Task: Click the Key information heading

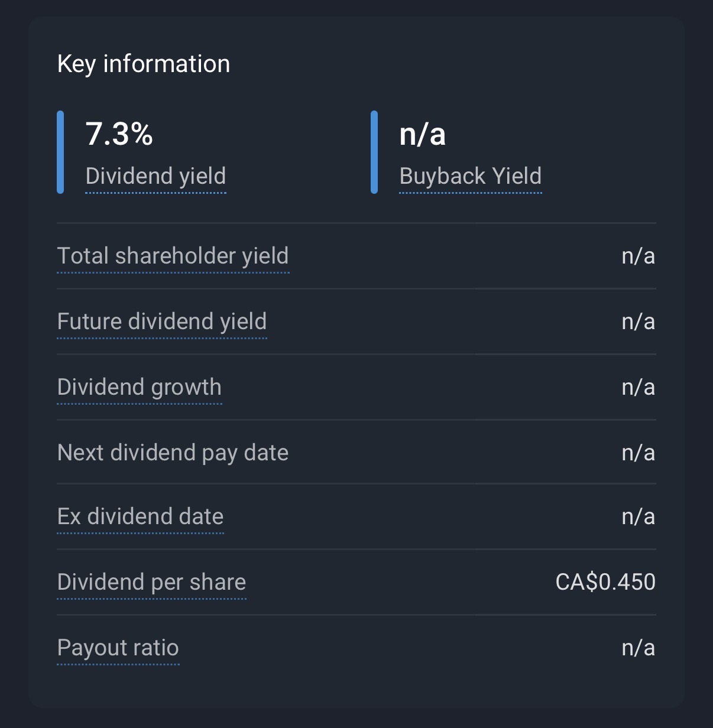Action: 144,64
